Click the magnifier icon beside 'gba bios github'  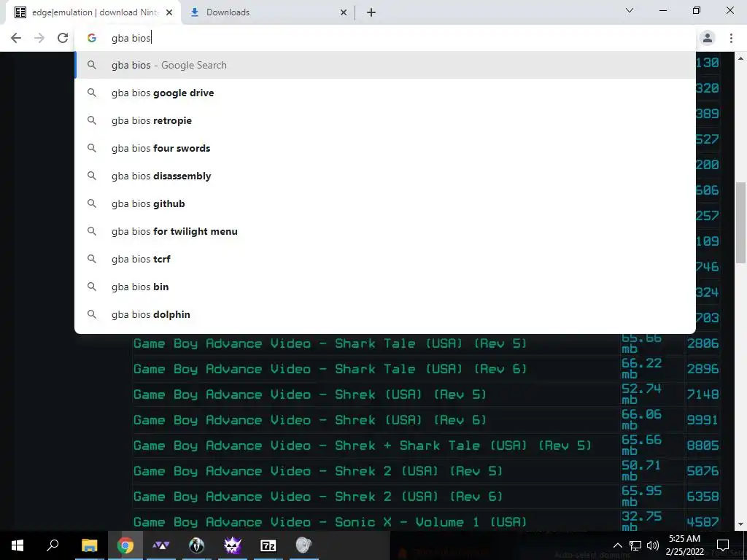92,203
